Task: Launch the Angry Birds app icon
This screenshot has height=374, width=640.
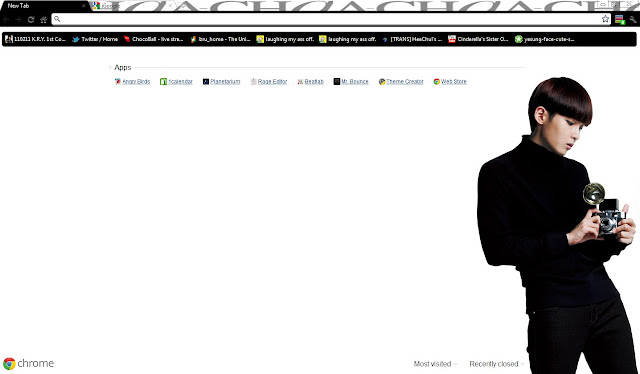Action: point(118,82)
